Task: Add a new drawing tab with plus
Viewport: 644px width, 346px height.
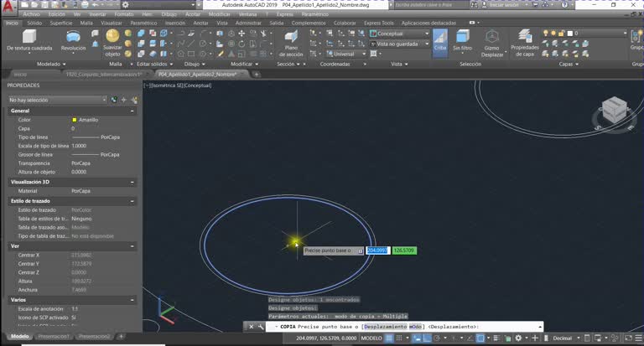Action: [x=257, y=75]
